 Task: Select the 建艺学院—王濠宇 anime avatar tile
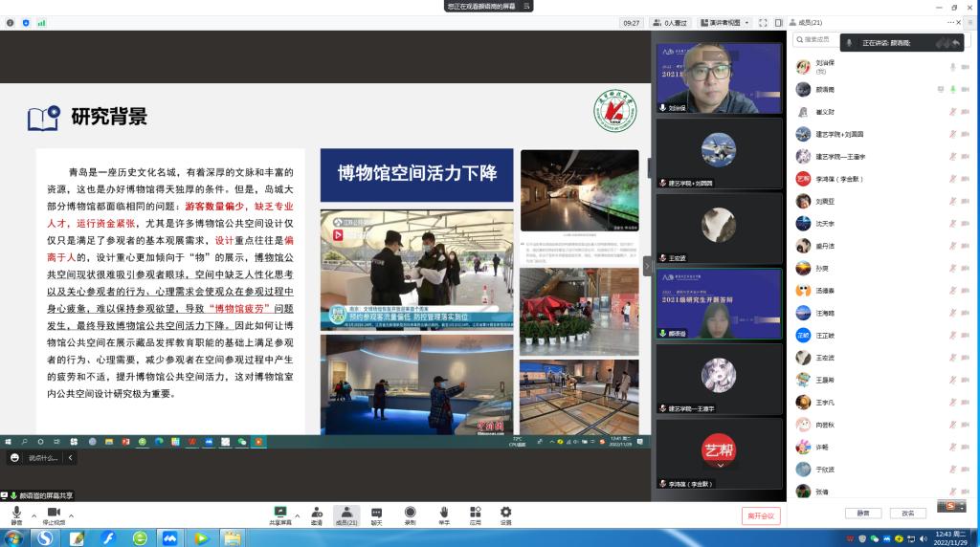[x=719, y=379]
